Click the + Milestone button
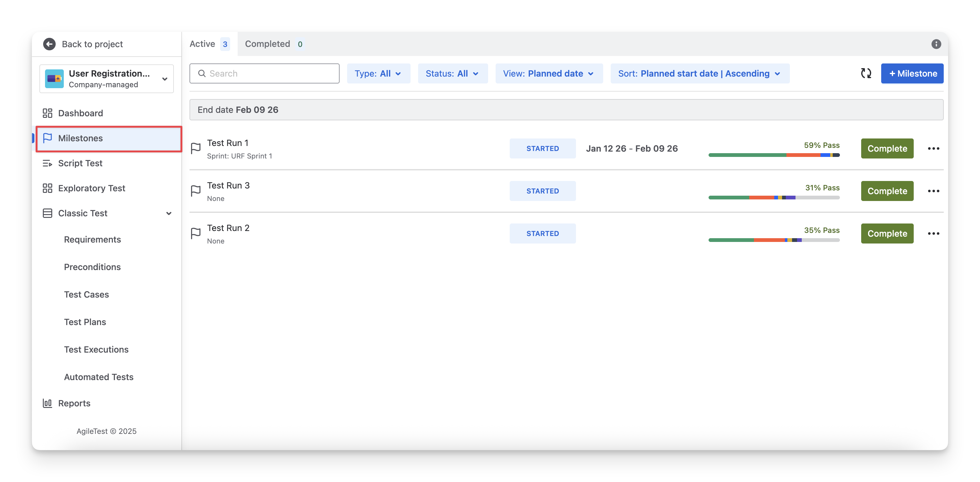The width and height of the screenshot is (980, 482). pyautogui.click(x=912, y=74)
